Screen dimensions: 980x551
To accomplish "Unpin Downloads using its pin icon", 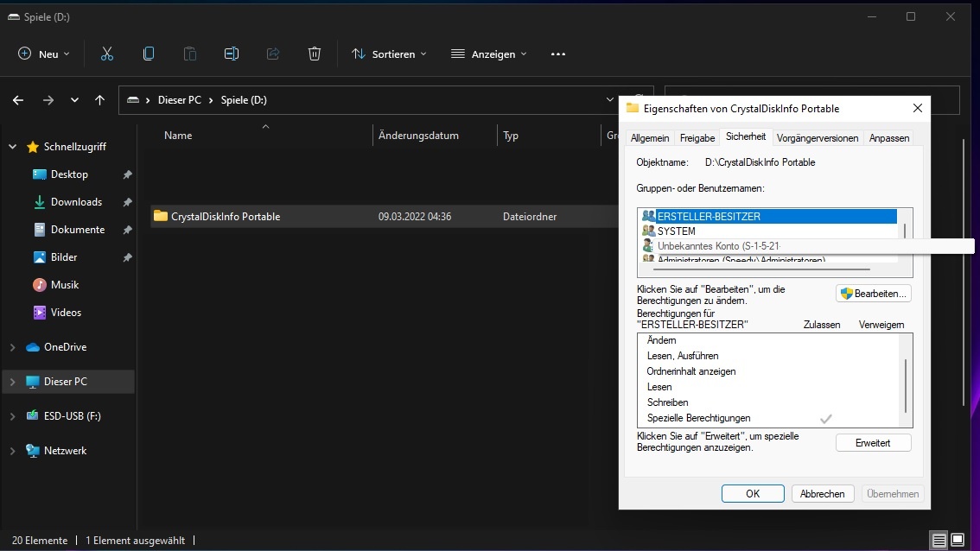I will point(128,202).
